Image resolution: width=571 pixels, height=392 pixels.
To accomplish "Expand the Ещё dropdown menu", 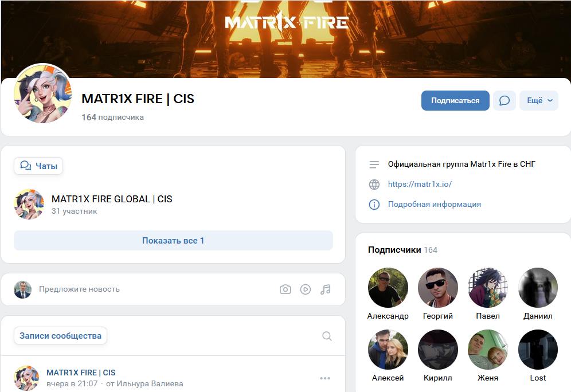I will 539,100.
